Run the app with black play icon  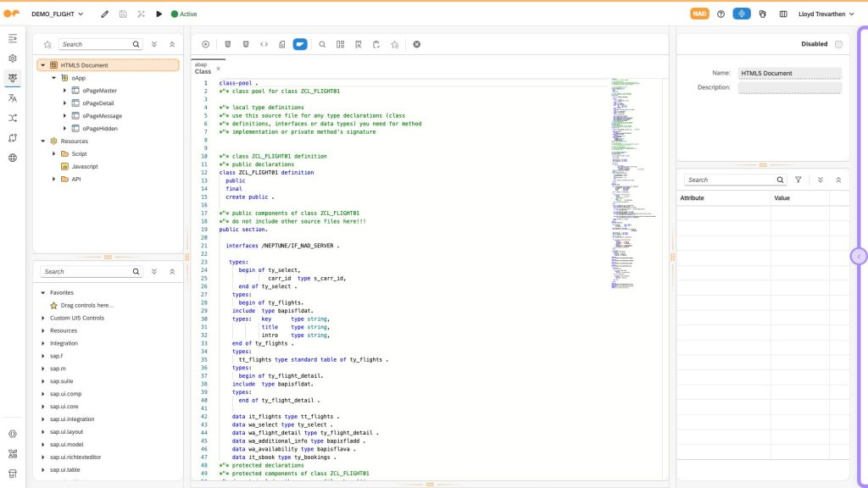pyautogui.click(x=159, y=14)
